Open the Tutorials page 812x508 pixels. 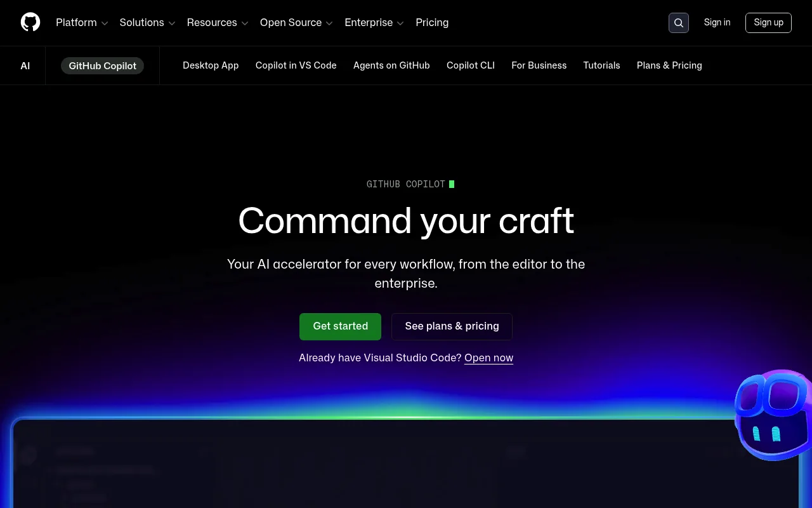point(602,65)
